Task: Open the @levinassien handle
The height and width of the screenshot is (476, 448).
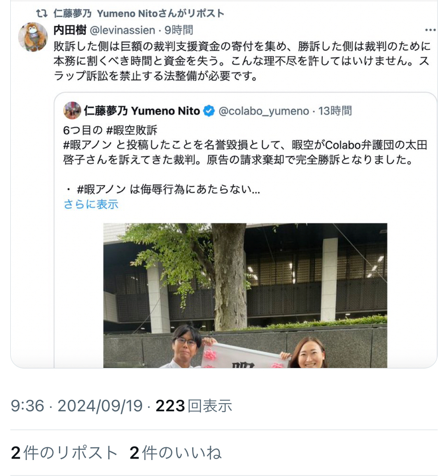Action: point(123,30)
